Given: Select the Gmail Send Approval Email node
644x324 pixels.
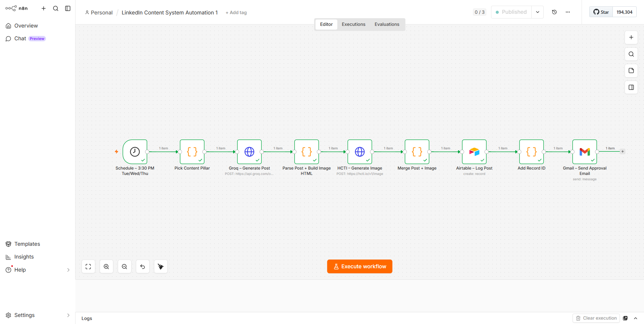Looking at the screenshot, I should [x=585, y=152].
